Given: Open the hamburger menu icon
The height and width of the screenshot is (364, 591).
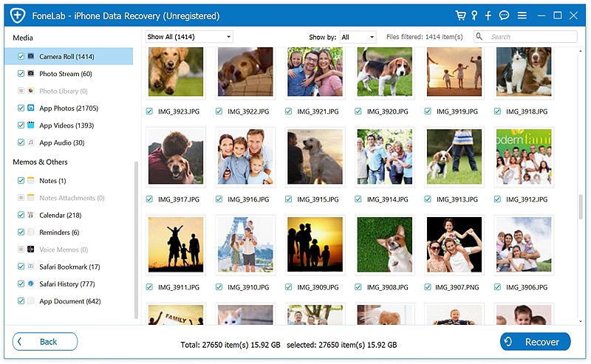Looking at the screenshot, I should point(522,16).
